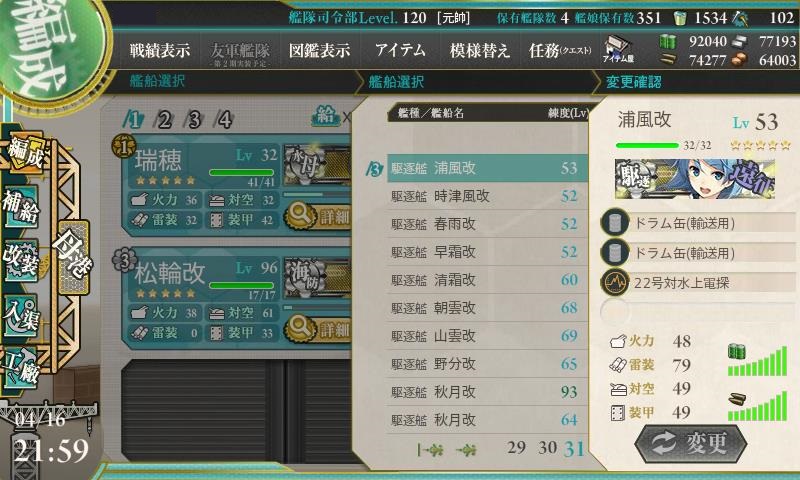Select 駆逐艦 時津風改 from list
Viewport: 800px width, 480px height.
coord(485,196)
